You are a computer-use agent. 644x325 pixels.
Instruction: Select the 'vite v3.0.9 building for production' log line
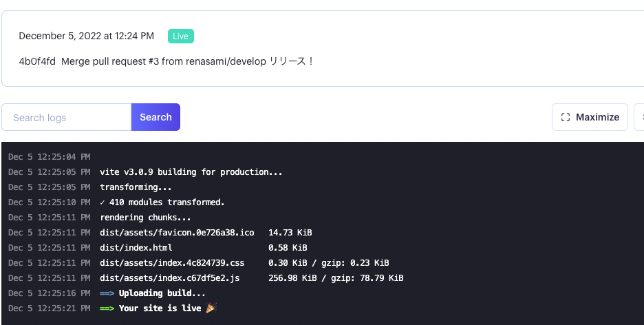coord(191,172)
